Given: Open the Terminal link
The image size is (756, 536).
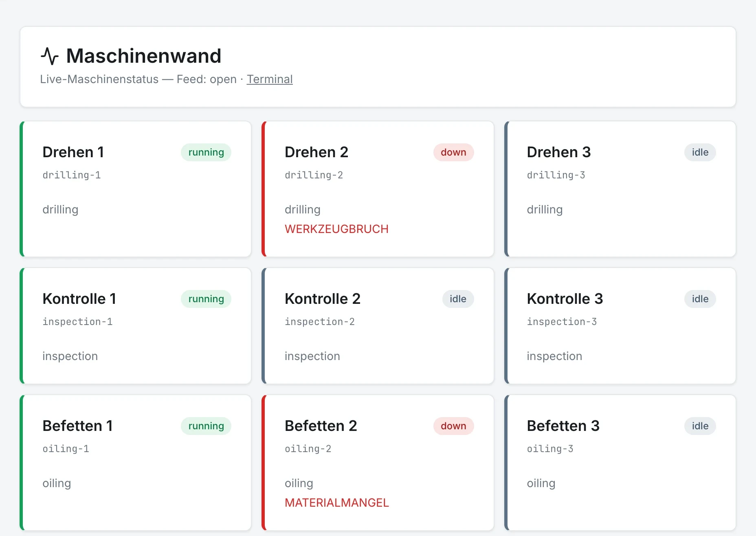Looking at the screenshot, I should click(270, 79).
